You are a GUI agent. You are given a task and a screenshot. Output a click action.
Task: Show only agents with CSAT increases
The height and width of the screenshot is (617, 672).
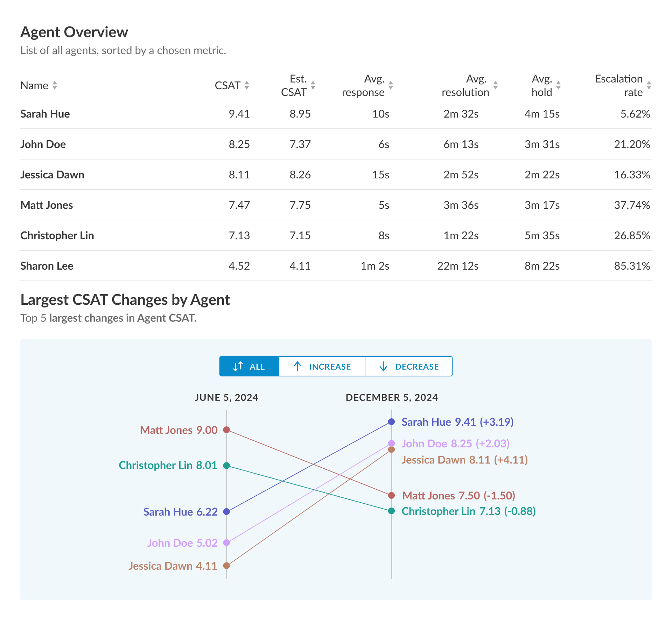(x=321, y=366)
